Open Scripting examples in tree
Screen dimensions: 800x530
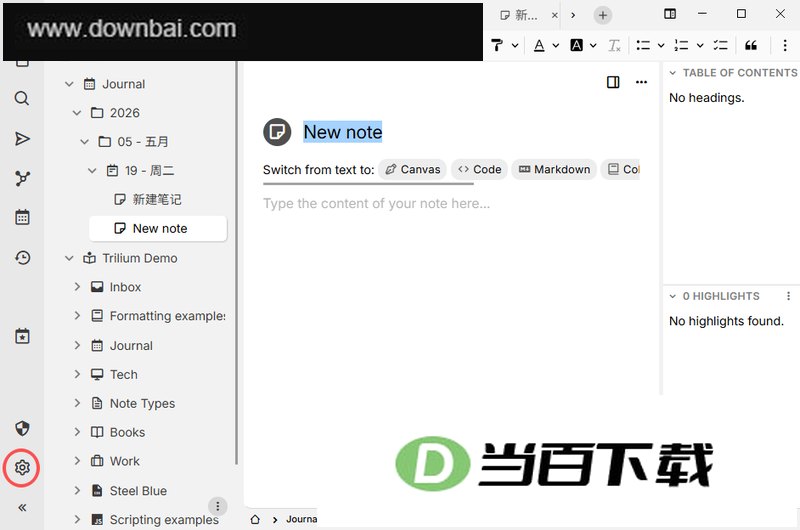point(164,519)
